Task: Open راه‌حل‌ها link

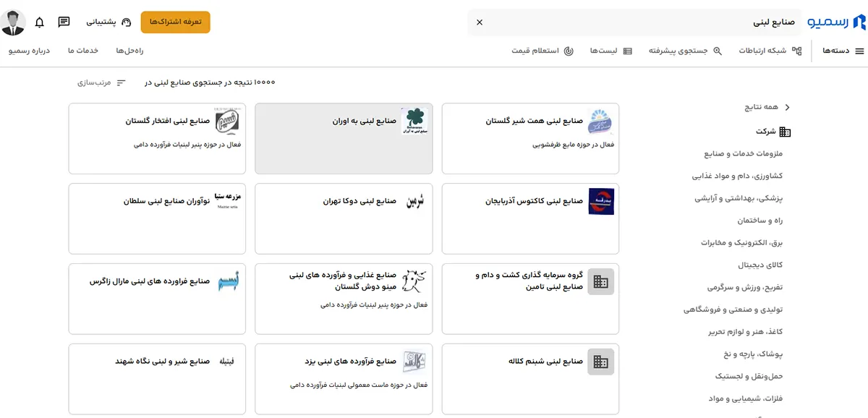Action: 130,51
